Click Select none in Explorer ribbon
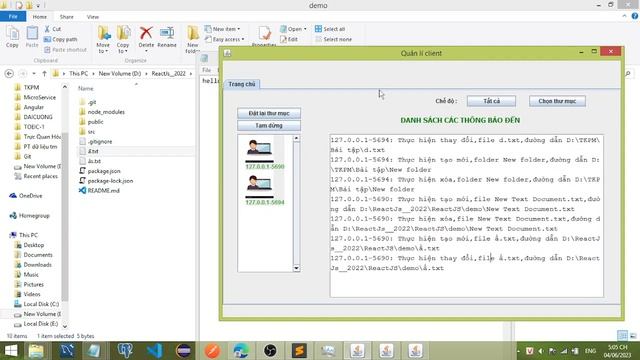Screen dimensions: 640x360 tap(333, 39)
